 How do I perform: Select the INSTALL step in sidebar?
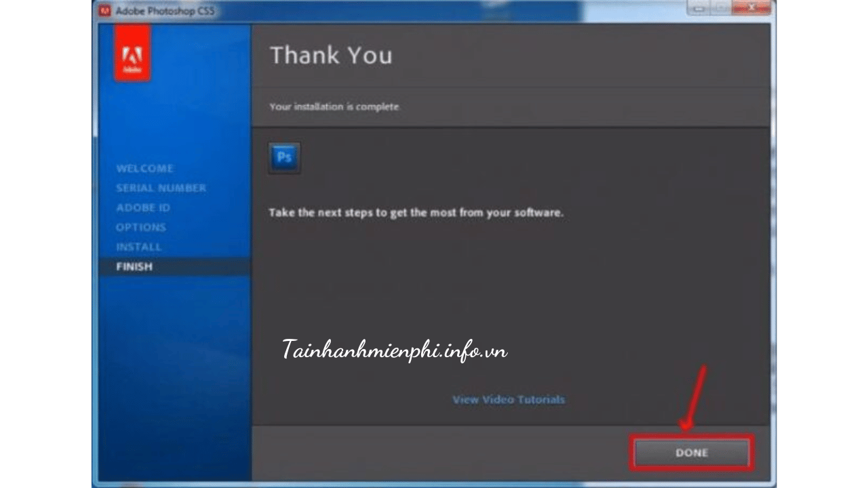pos(138,247)
